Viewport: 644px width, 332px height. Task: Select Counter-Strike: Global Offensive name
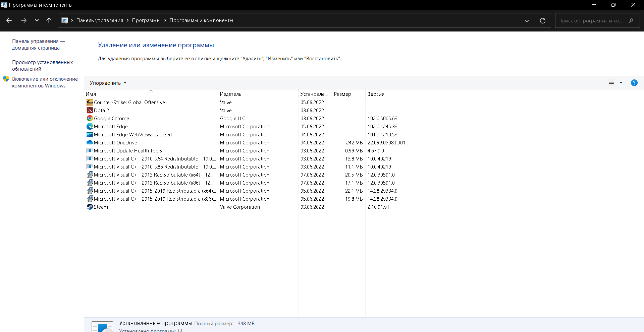pyautogui.click(x=129, y=102)
